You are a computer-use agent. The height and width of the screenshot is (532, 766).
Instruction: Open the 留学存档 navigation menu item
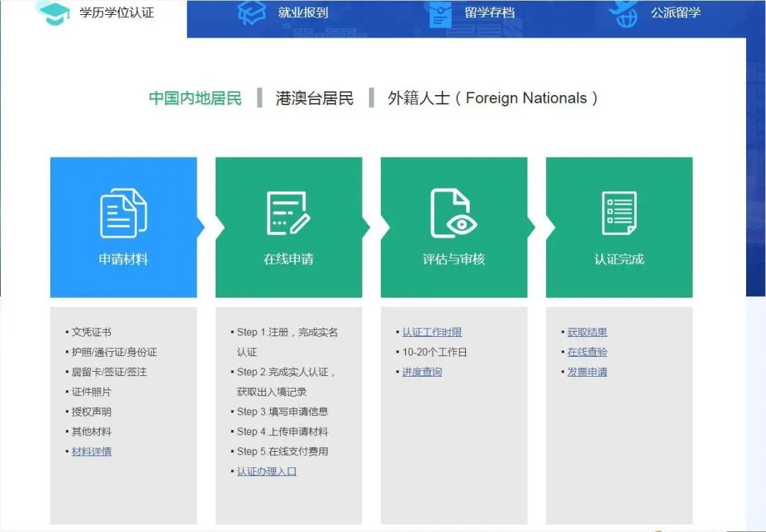[489, 13]
